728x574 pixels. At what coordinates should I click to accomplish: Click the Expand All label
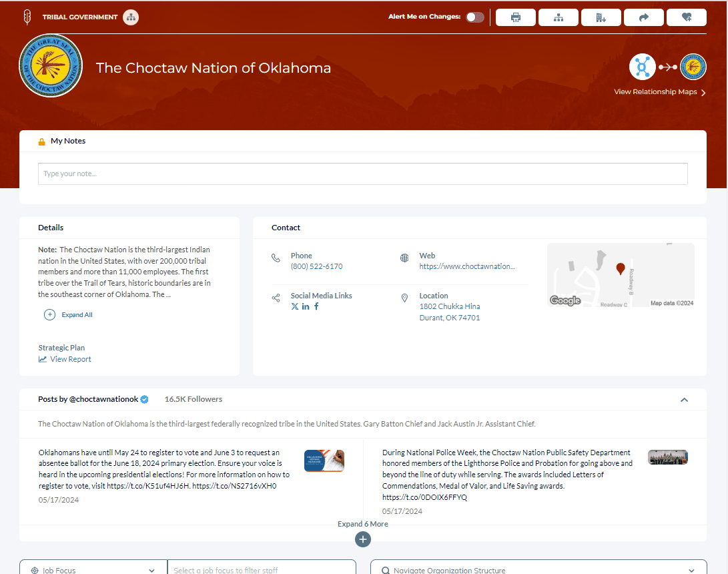tap(77, 315)
